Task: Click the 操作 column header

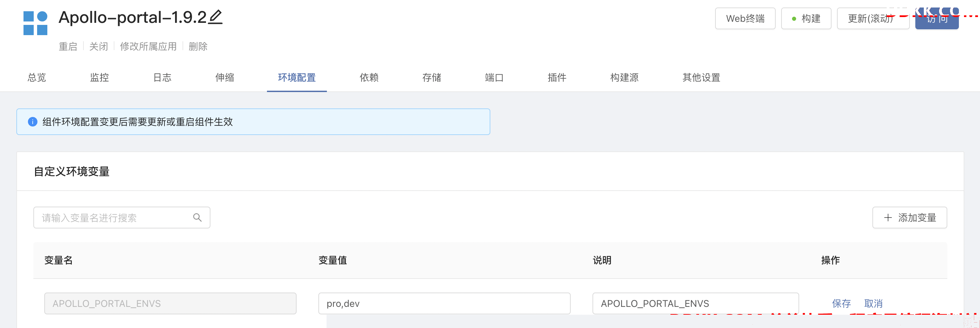Action: 831,260
